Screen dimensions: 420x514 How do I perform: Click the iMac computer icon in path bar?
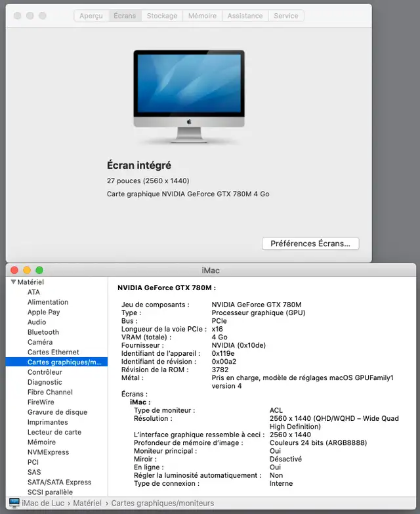[x=14, y=503]
